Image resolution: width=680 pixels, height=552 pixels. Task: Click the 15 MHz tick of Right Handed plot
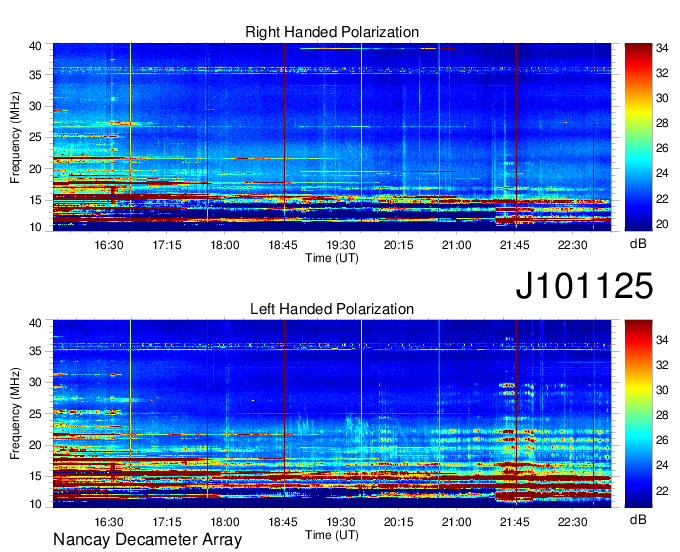click(x=36, y=200)
